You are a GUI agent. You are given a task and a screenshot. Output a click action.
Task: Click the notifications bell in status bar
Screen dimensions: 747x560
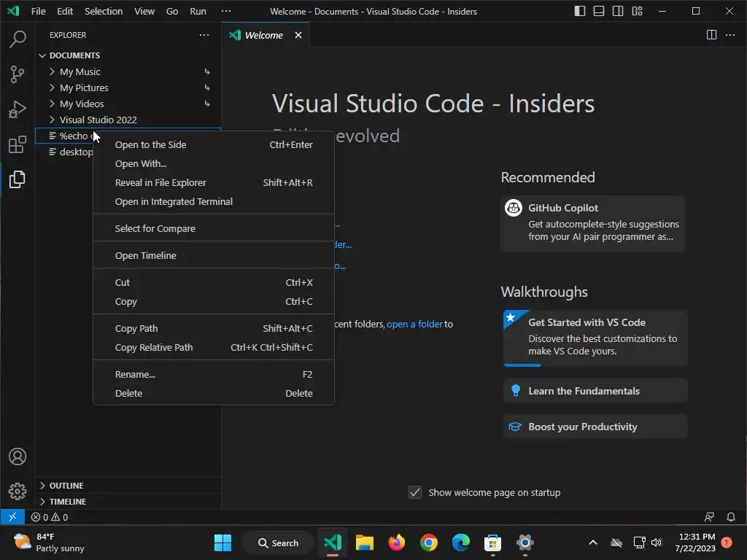tap(731, 517)
